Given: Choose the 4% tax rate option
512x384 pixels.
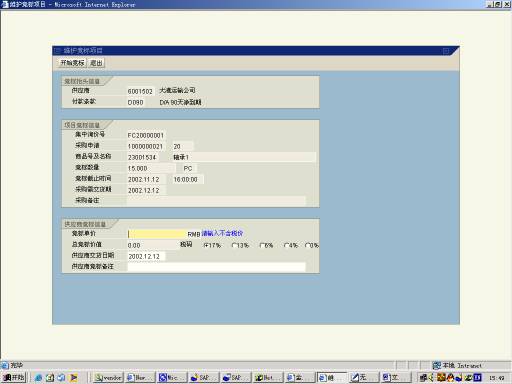Looking at the screenshot, I should (x=286, y=245).
